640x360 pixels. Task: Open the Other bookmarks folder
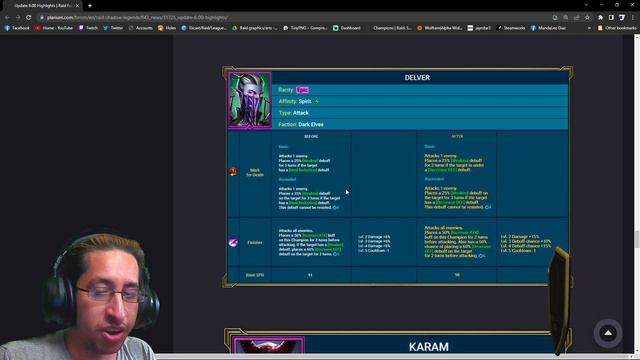click(617, 28)
